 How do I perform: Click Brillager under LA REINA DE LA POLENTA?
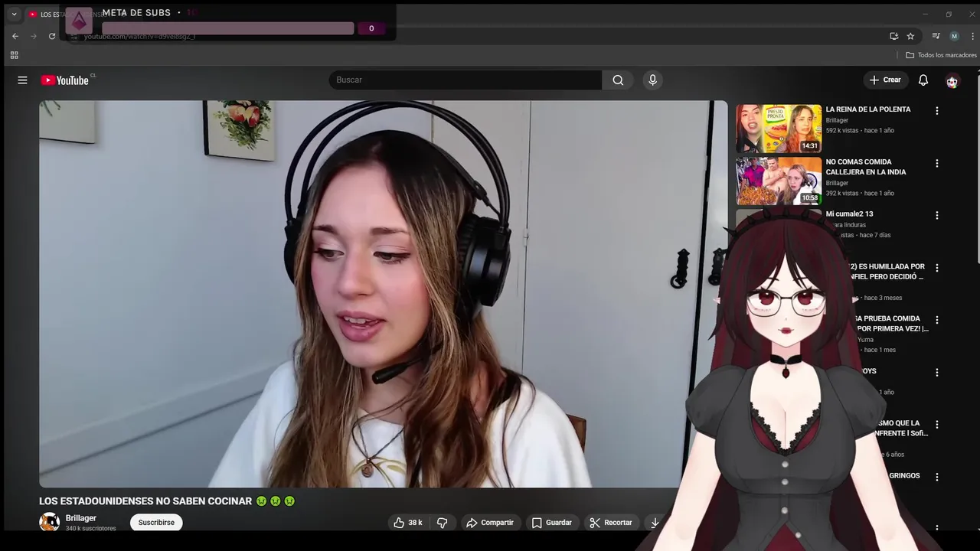(x=837, y=120)
